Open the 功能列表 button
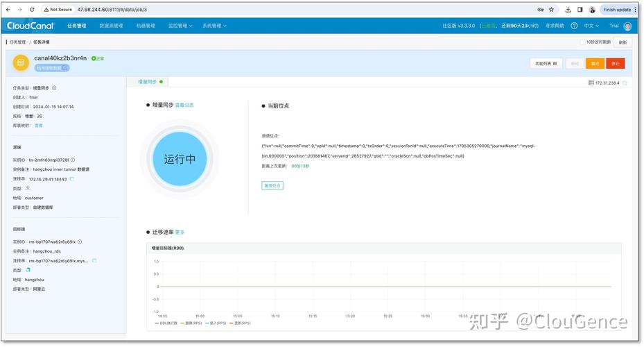The height and width of the screenshot is (347, 644). click(x=546, y=63)
